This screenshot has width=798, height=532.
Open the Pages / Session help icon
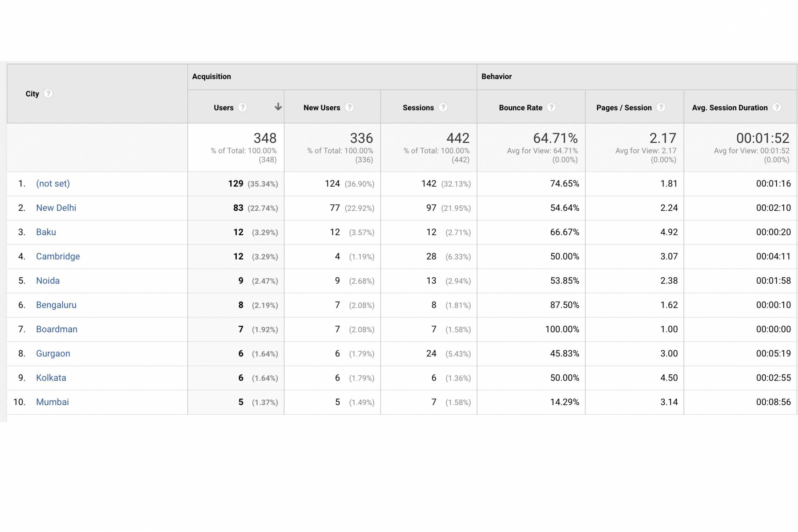[x=661, y=107]
